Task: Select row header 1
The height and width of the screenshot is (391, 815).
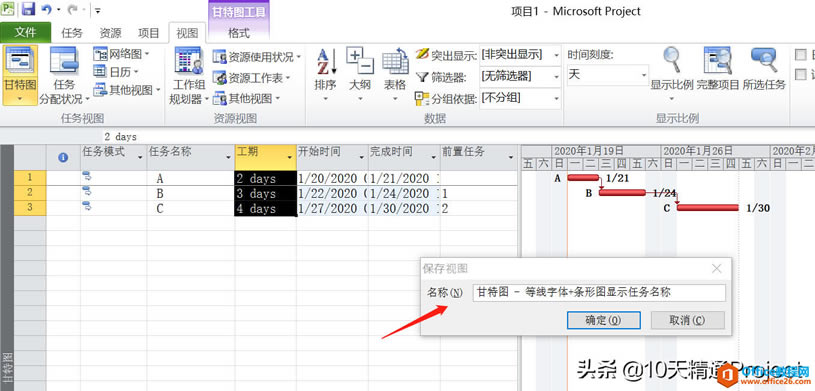Action: (30, 178)
